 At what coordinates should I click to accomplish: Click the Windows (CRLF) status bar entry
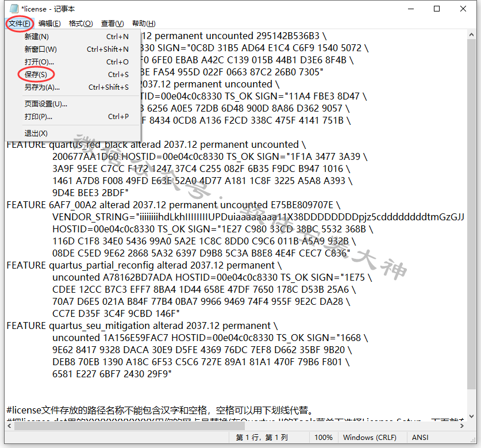pyautogui.click(x=370, y=438)
